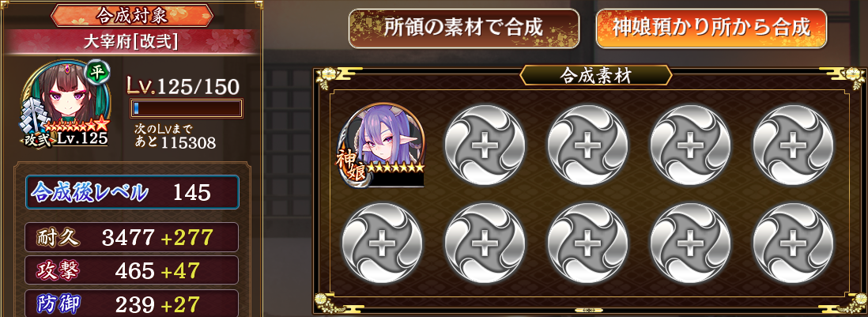The width and height of the screenshot is (868, 317).
Task: Remove the purple-haired 神娘 material from first slot
Action: coord(382,145)
